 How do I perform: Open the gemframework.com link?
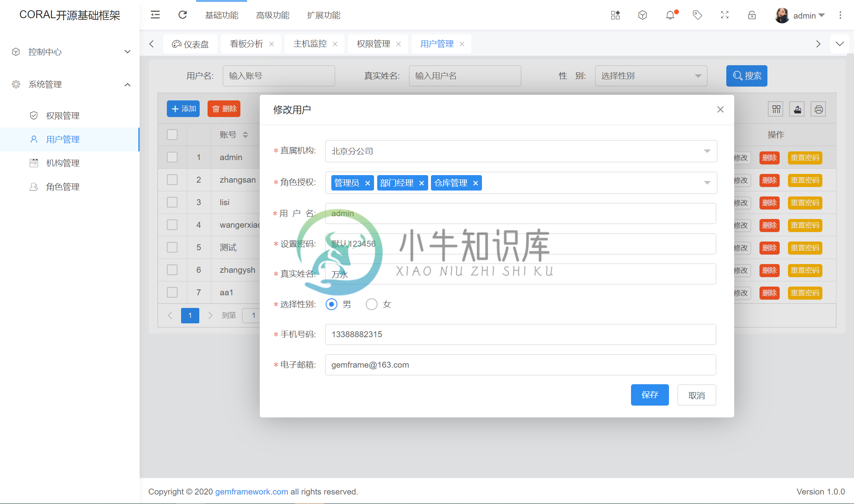pos(251,492)
